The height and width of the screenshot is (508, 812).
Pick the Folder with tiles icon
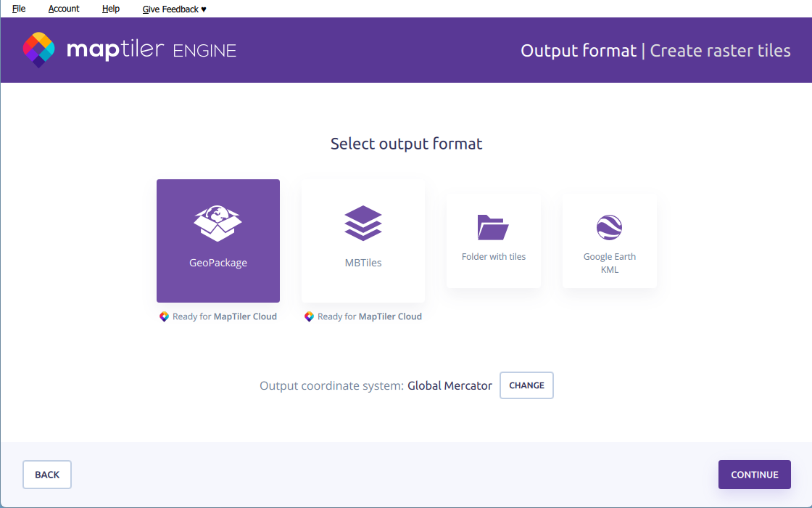pyautogui.click(x=493, y=227)
